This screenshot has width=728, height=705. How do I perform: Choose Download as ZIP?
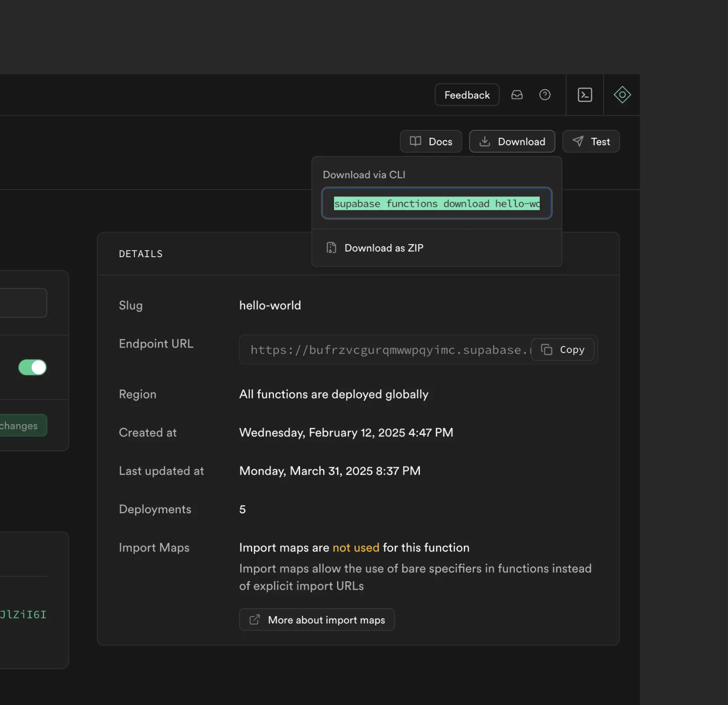[x=437, y=248]
